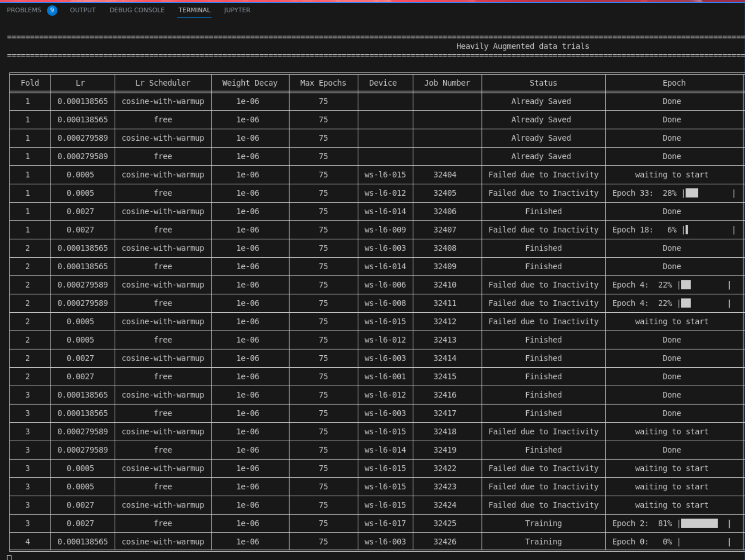Image resolution: width=745 pixels, height=560 pixels.
Task: Click job number 32426
Action: (x=445, y=541)
